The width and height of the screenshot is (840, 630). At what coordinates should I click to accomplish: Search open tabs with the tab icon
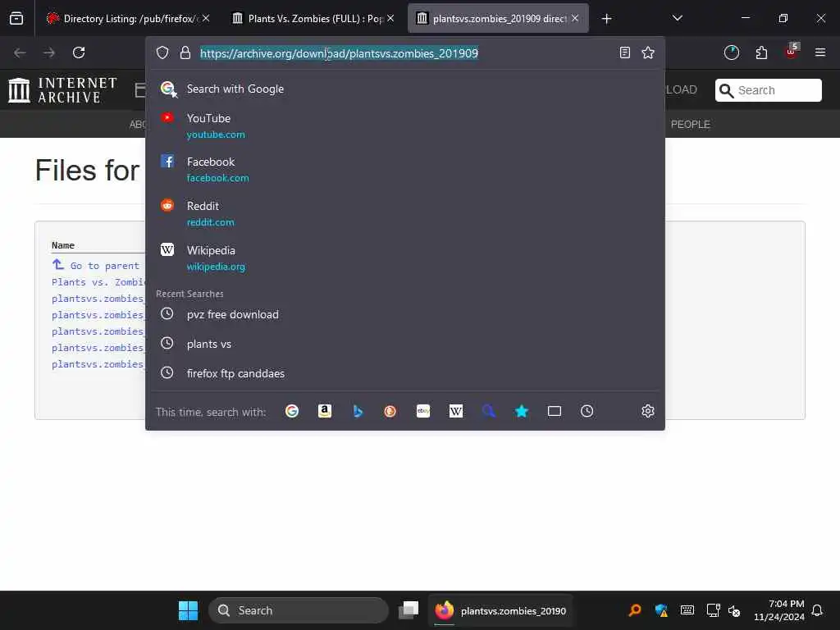tap(555, 411)
